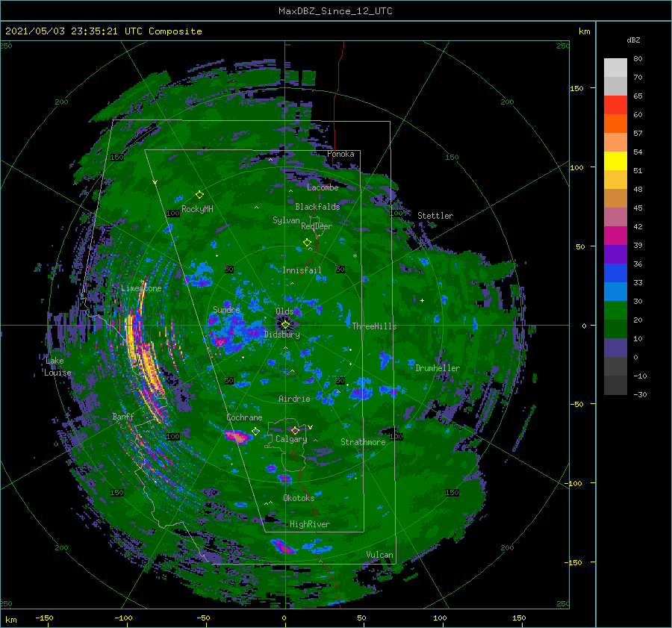This screenshot has width=672, height=628.
Task: Click the -100 tick on the bottom axis
Action: pos(123,618)
